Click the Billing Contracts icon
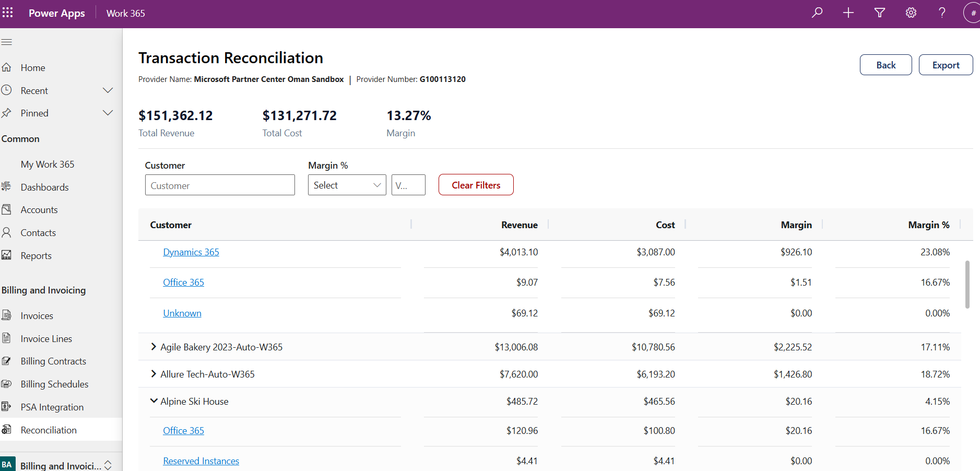Screen dimensions: 980x471 click(7, 361)
